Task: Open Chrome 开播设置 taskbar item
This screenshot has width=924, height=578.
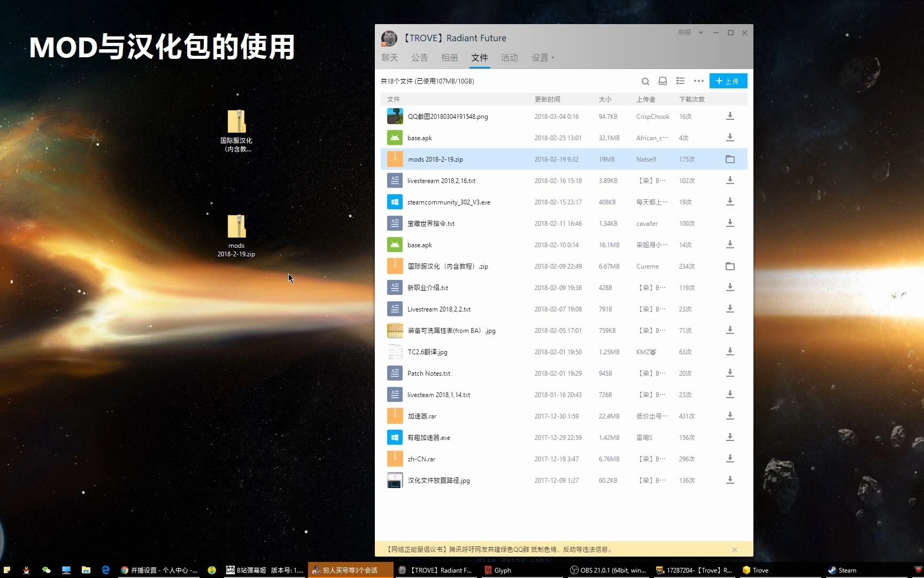Action: point(159,570)
